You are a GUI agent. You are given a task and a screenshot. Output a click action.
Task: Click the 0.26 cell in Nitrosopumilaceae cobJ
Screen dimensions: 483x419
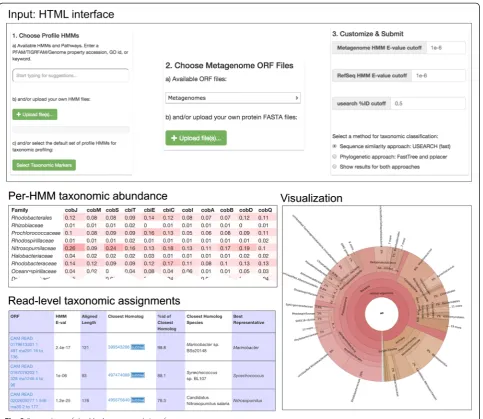pyautogui.click(x=70, y=248)
